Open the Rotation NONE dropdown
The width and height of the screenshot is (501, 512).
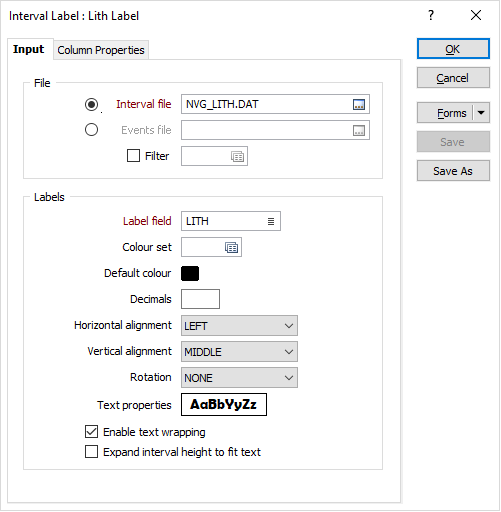tap(239, 378)
